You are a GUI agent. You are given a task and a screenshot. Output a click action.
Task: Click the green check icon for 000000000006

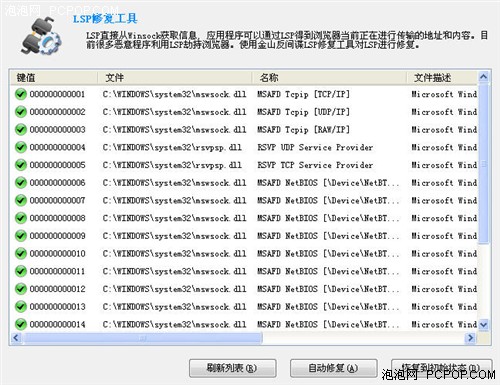pyautogui.click(x=21, y=183)
